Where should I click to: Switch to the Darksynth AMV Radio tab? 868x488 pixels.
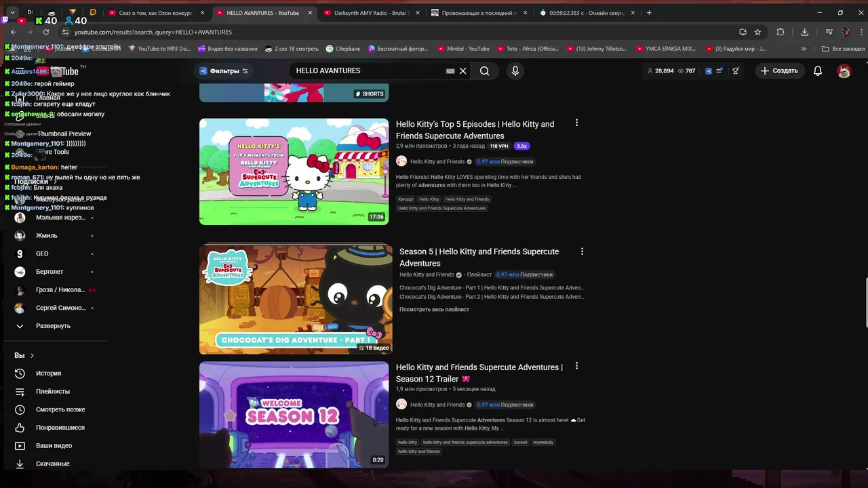tap(372, 13)
